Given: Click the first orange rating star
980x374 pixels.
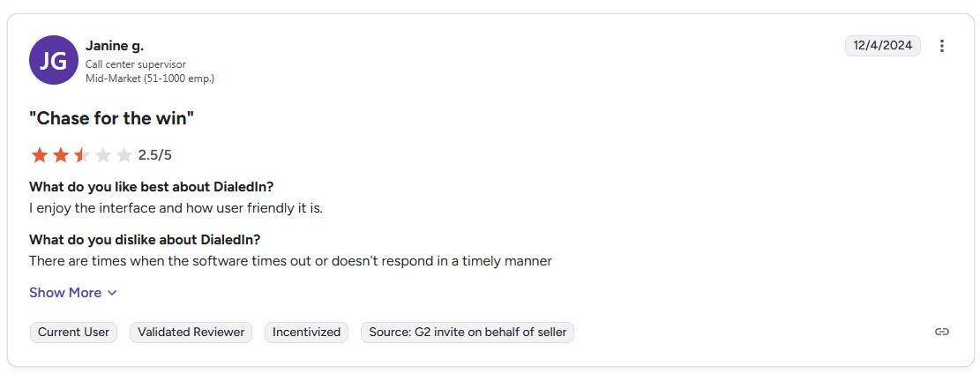Looking at the screenshot, I should click(40, 155).
